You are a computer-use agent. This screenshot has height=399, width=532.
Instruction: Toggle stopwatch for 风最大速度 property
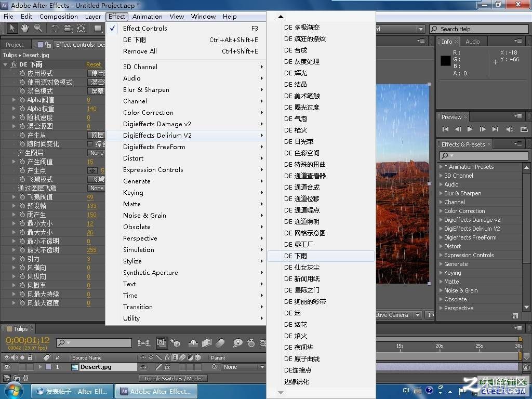[x=22, y=303]
